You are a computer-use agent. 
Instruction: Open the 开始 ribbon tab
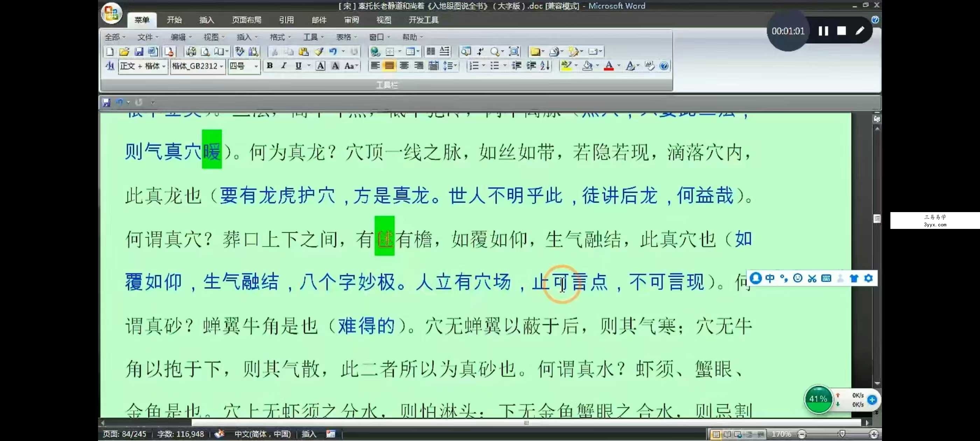[x=174, y=20]
